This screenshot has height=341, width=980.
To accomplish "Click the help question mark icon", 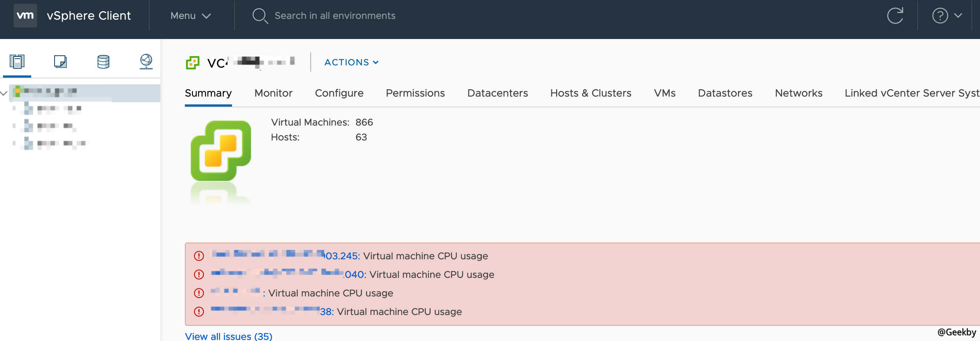I will tap(939, 16).
